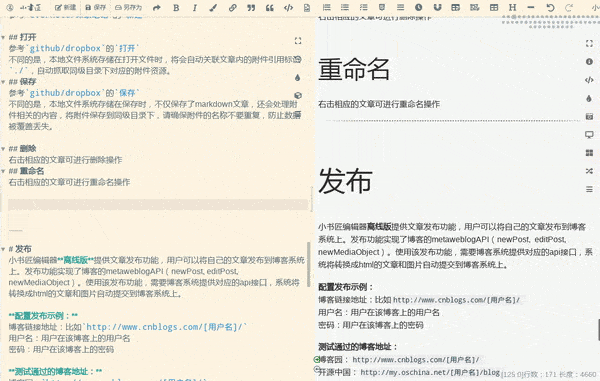Click the '发布' heading in preview

pyautogui.click(x=345, y=181)
